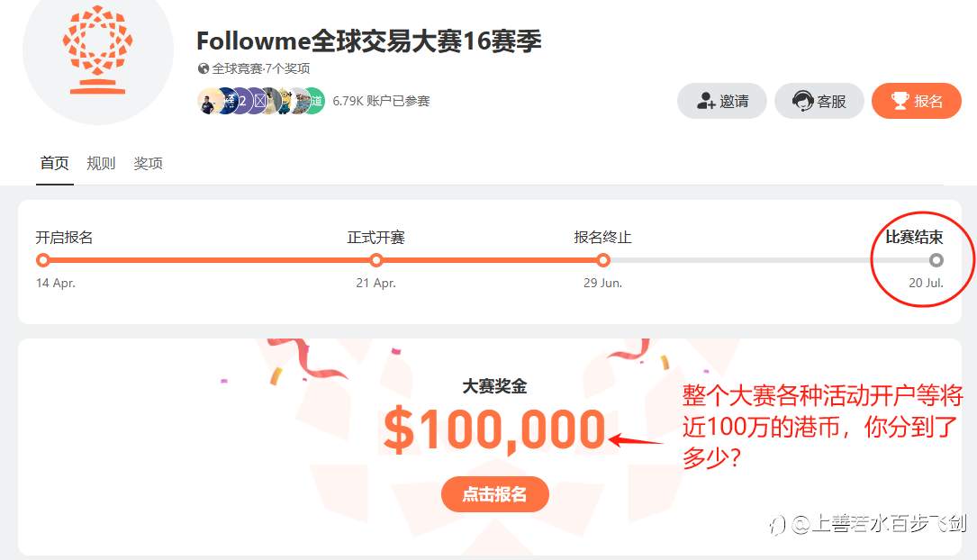Open the 奖项 tab
Viewport: 977px width, 560px height.
tap(149, 163)
